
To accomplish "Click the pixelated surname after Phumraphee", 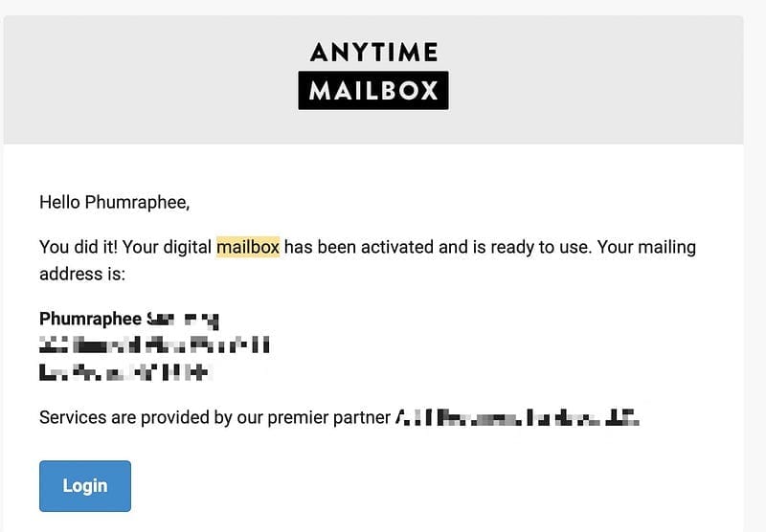I will [183, 320].
